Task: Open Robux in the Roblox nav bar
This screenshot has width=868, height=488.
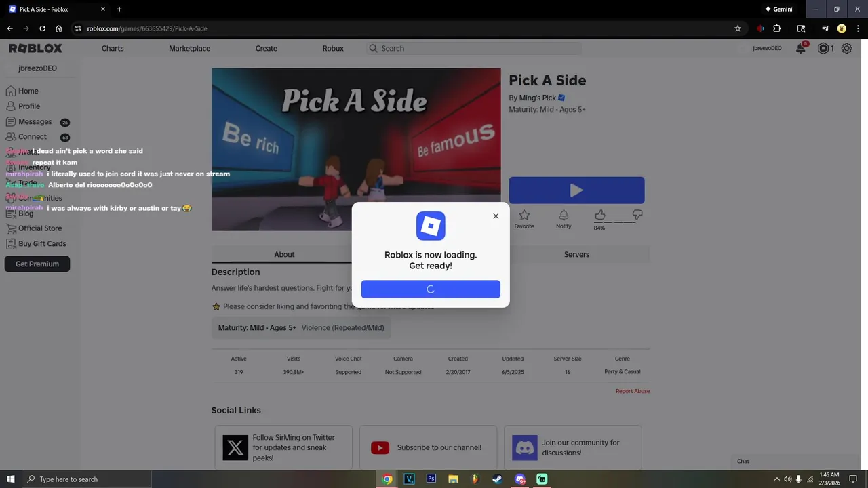Action: point(333,48)
